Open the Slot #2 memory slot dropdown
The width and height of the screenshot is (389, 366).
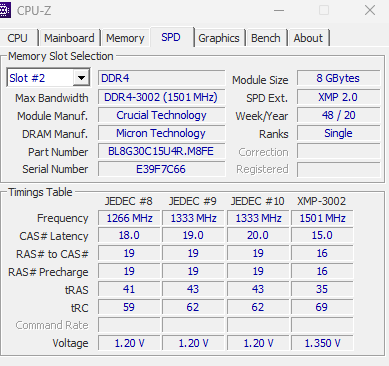[81, 78]
